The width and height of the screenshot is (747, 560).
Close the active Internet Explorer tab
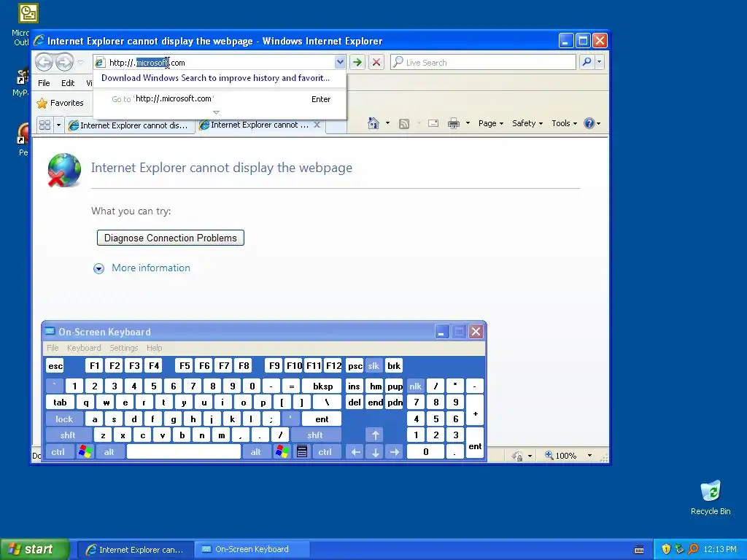317,125
